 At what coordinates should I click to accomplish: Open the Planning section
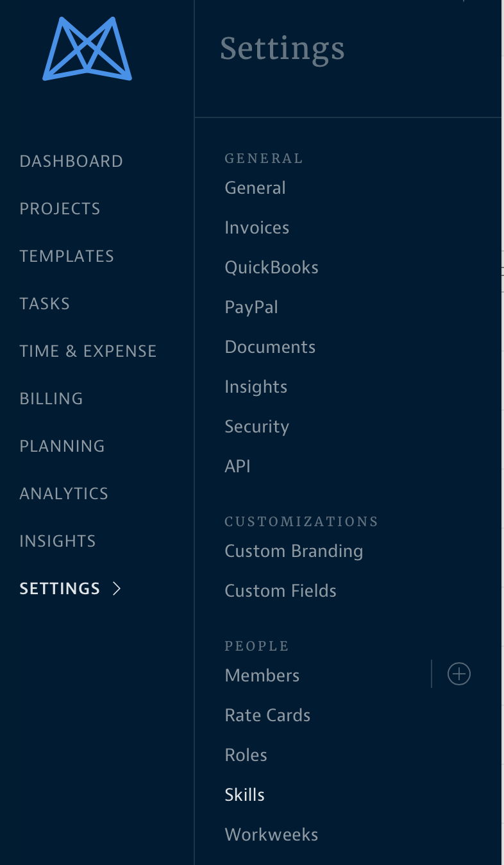pos(62,446)
